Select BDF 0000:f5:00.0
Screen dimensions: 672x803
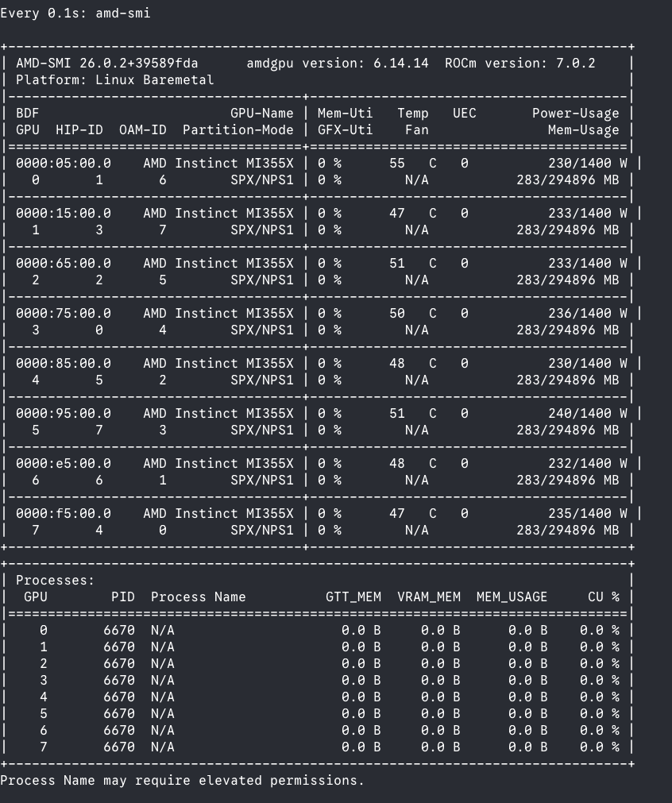[x=63, y=514]
